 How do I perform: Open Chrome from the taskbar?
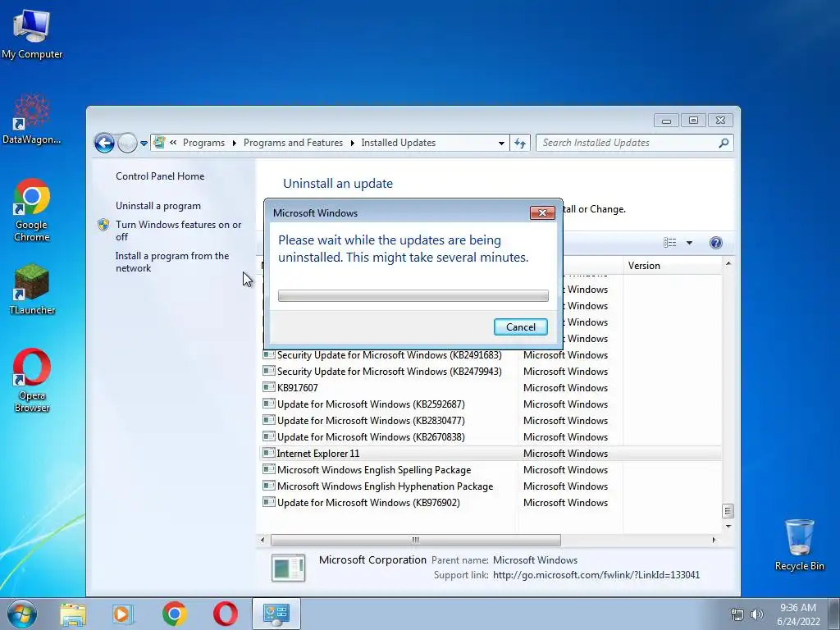(174, 614)
